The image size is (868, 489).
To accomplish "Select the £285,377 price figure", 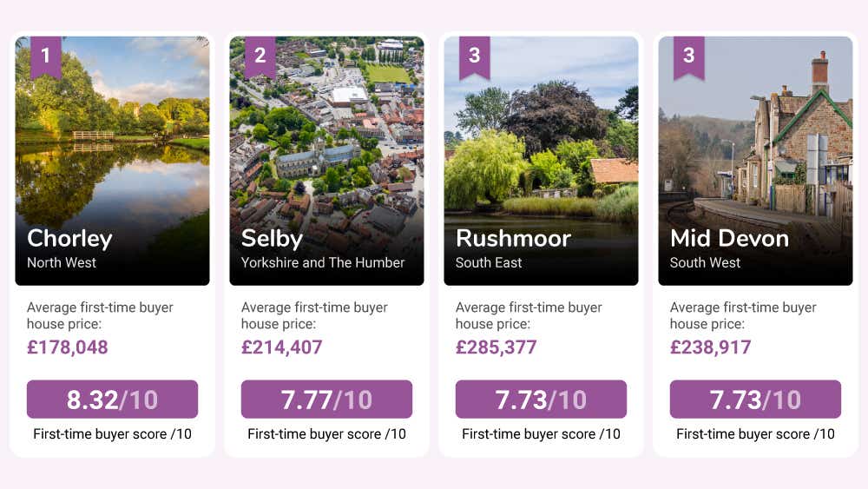I will (496, 347).
